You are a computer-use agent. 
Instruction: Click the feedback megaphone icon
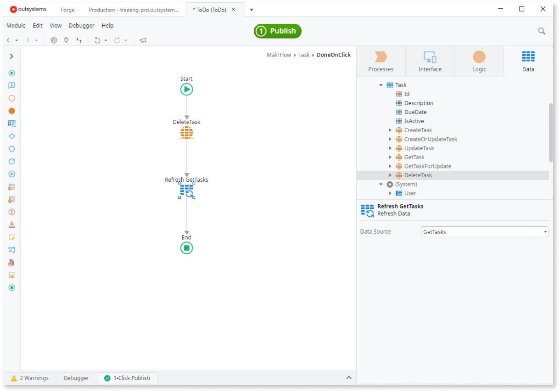pos(142,40)
